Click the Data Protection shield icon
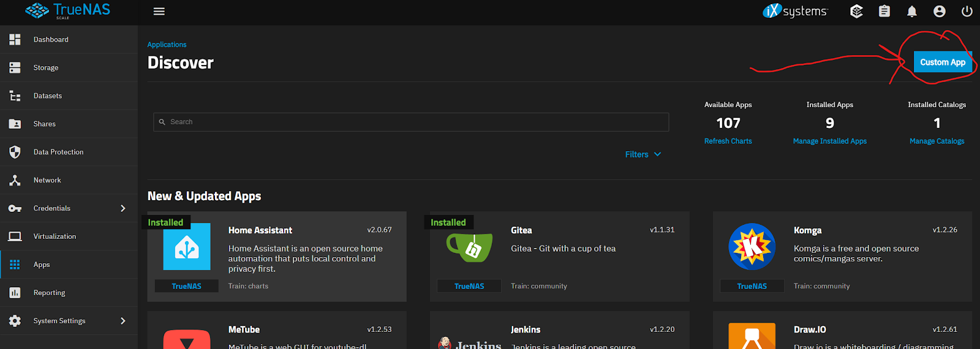The height and width of the screenshot is (349, 980). point(15,152)
